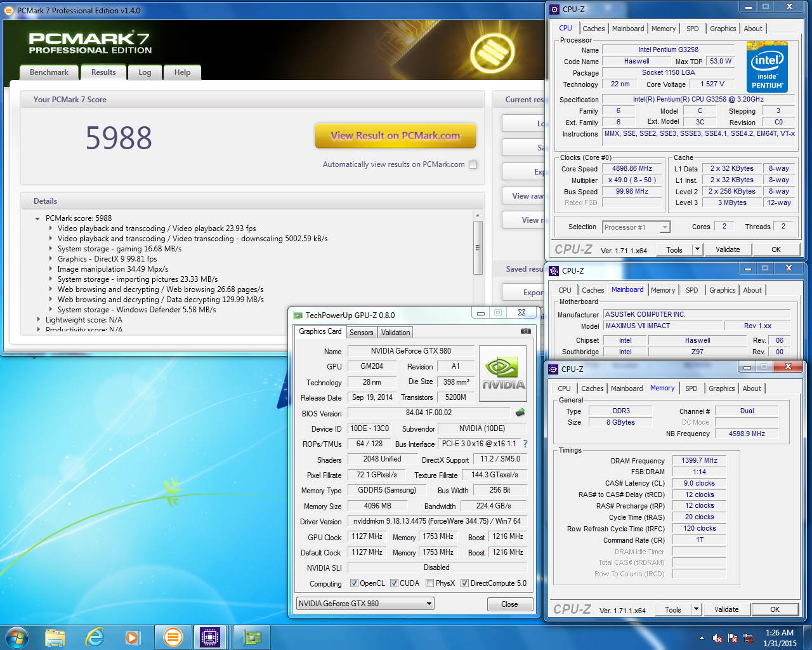Show hidden tray icons arrow
This screenshot has height=650, width=812.
point(702,638)
